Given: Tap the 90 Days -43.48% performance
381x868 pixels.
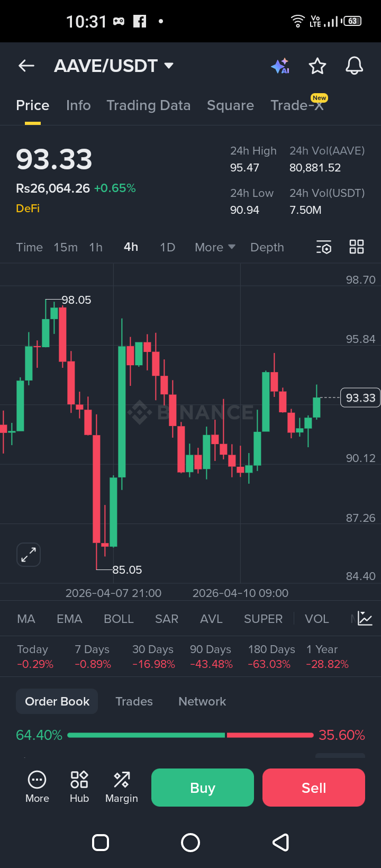Looking at the screenshot, I should pos(211,657).
